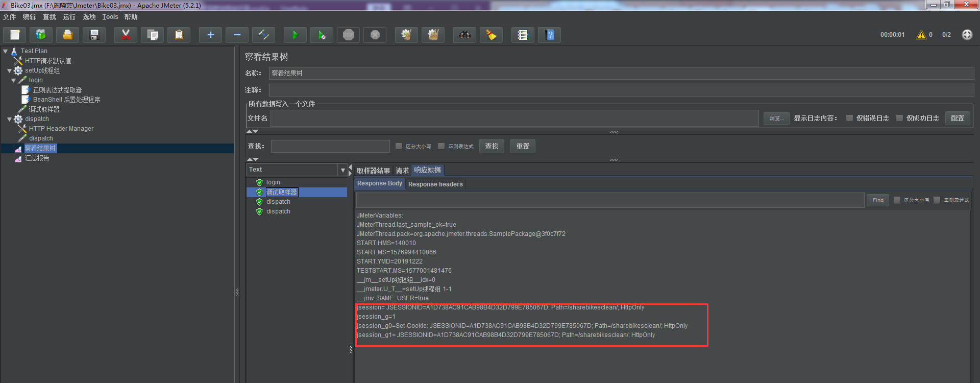Open the Text renderer dropdown
Image resolution: width=980 pixels, height=383 pixels.
[343, 170]
